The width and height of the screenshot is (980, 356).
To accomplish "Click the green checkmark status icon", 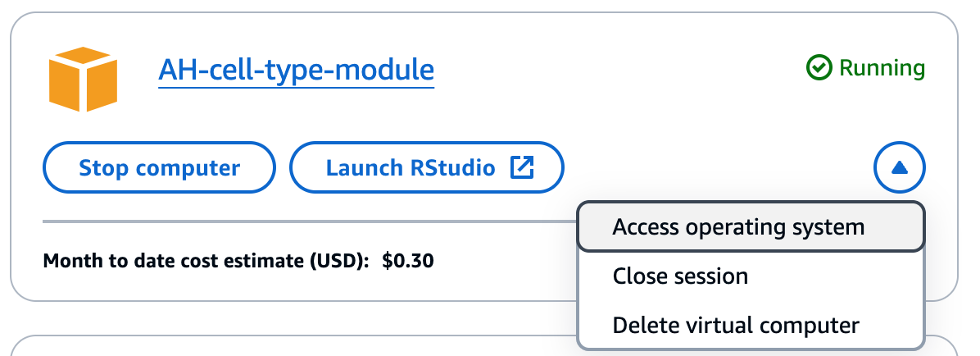I will [x=819, y=67].
